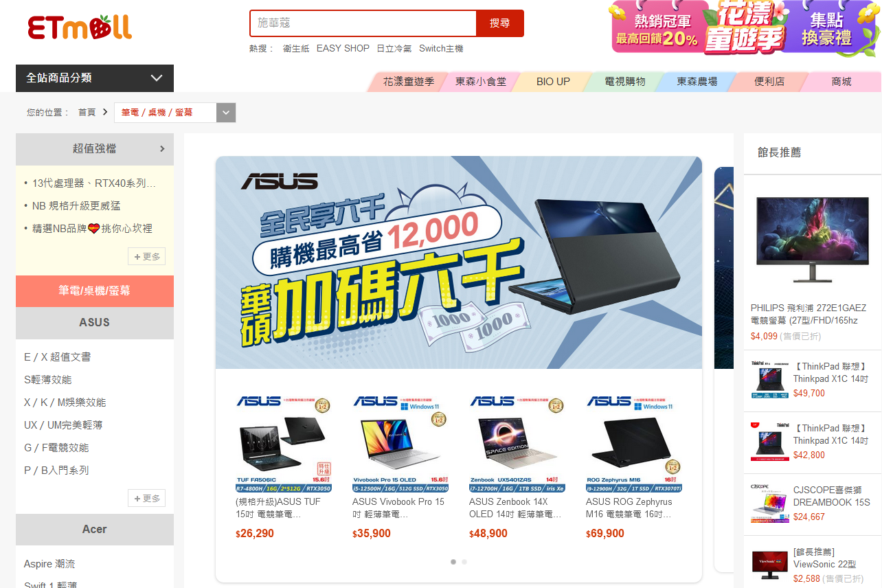This screenshot has width=882, height=588.
Task: Click 更多 under ASUS categories
Action: tap(147, 499)
